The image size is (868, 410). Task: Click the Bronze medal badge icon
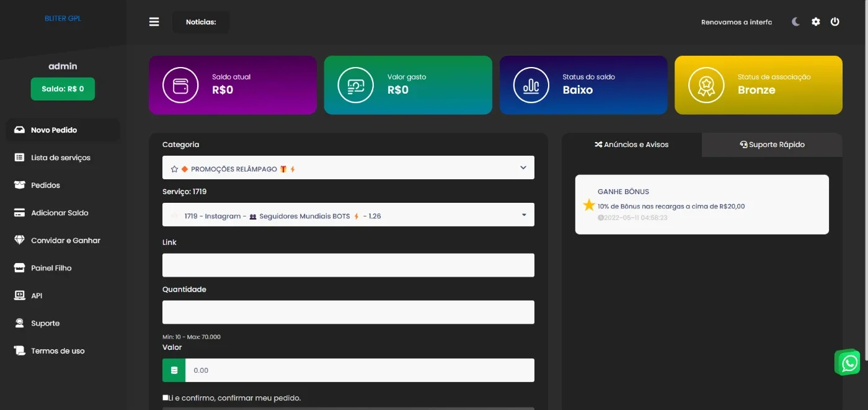(706, 86)
